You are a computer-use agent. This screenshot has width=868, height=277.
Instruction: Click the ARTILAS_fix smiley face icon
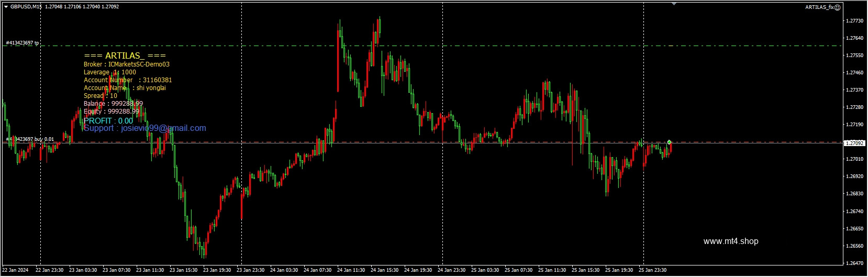(x=837, y=7)
